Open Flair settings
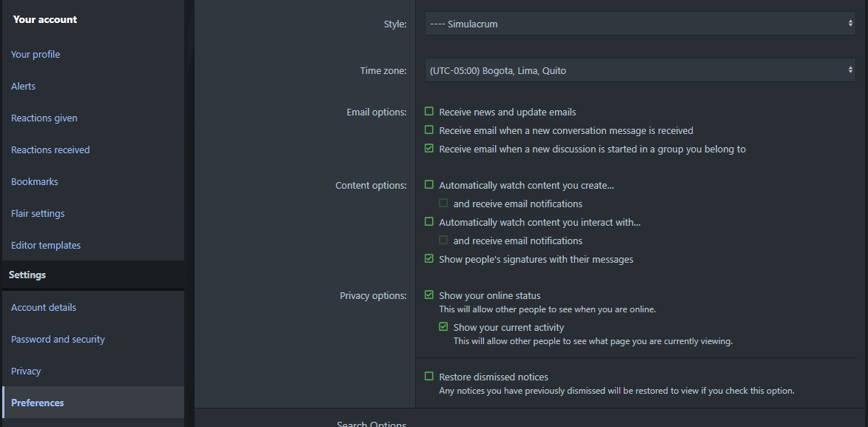Viewport: 868px width, 427px height. tap(38, 213)
